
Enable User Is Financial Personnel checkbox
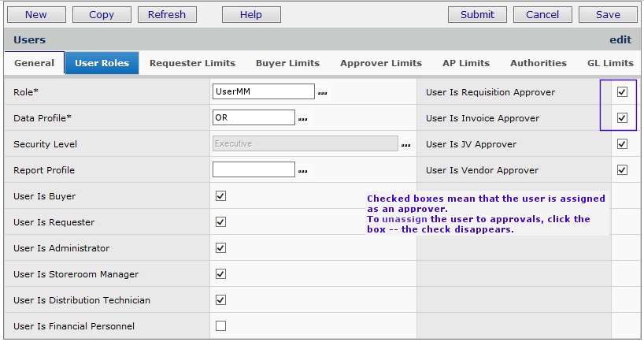[220, 325]
